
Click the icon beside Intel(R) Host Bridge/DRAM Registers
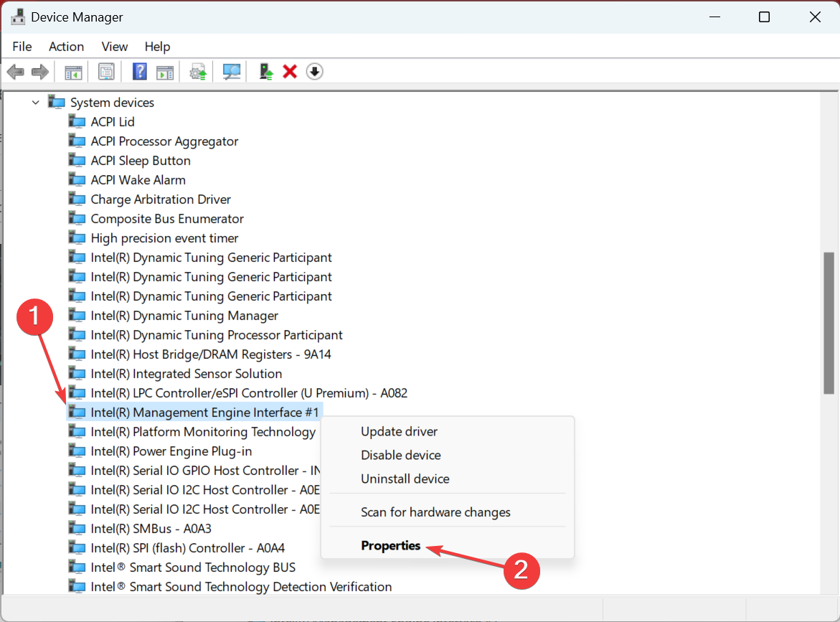(x=77, y=354)
